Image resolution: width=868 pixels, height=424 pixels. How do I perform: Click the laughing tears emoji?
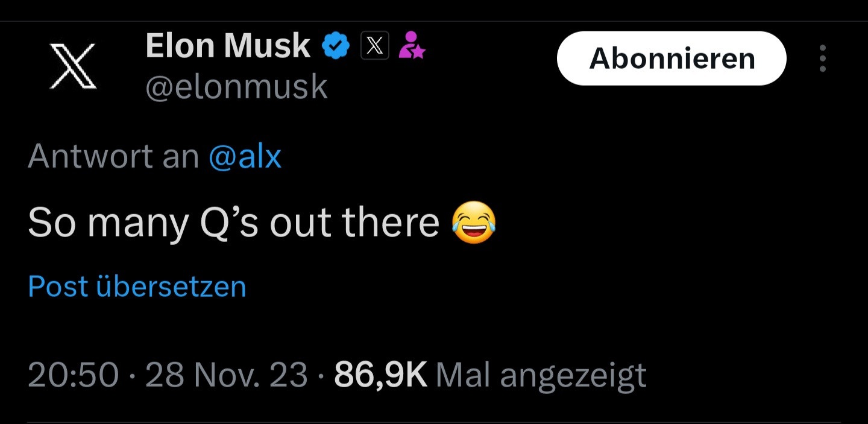pos(474,223)
